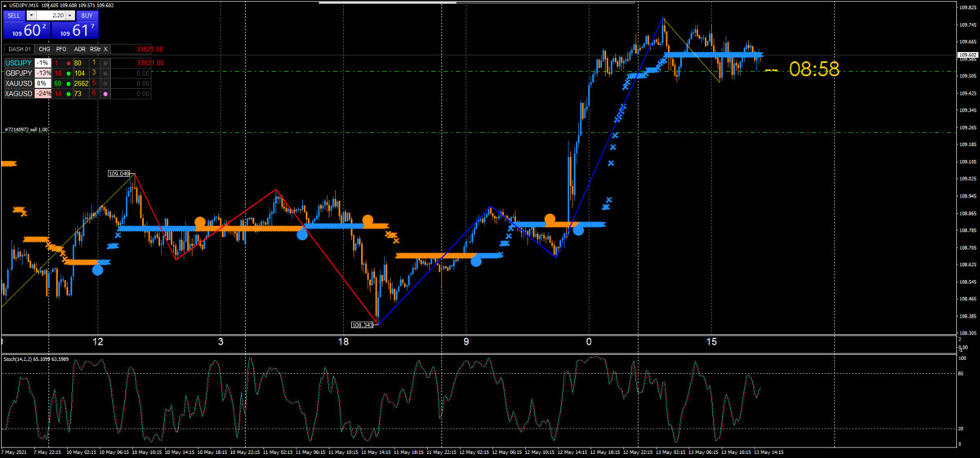
Task: Close dashboard with the X button
Action: [x=105, y=49]
